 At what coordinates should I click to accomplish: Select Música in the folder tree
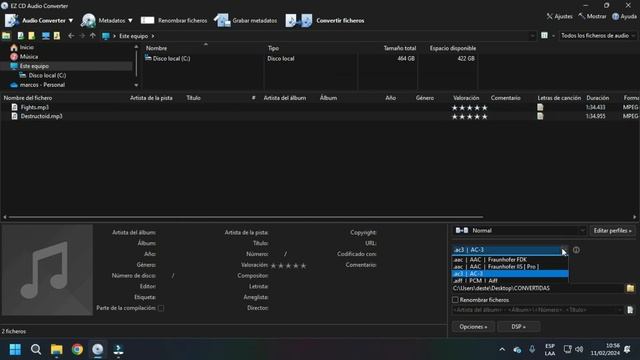[29, 57]
